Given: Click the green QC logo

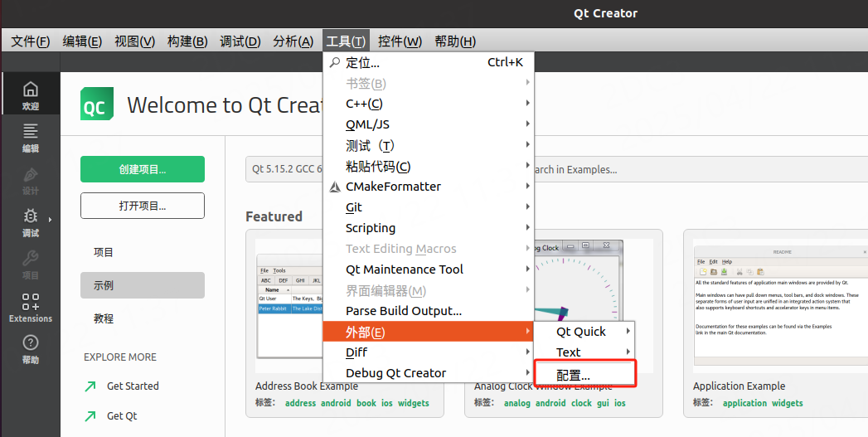Looking at the screenshot, I should tap(97, 104).
